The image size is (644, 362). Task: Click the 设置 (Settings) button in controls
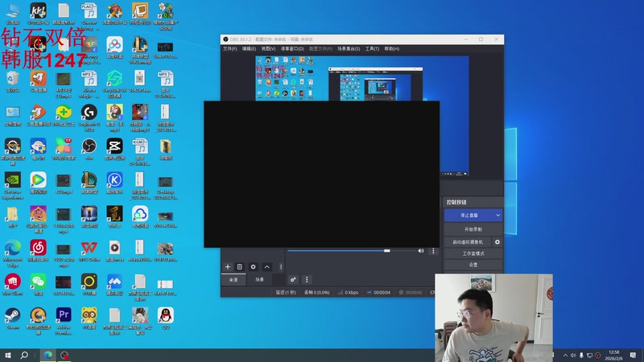coord(473,265)
